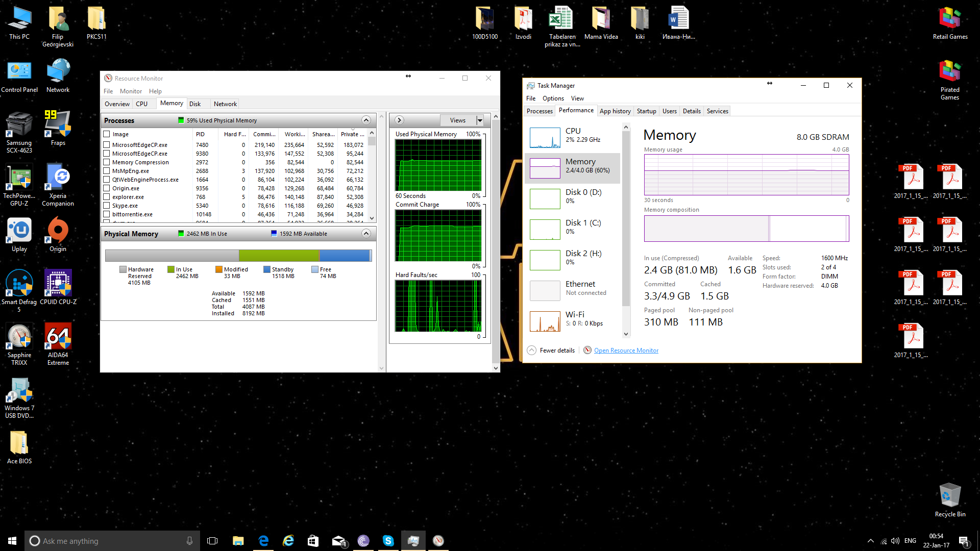Open the Pirated Games desktop icon
The height and width of the screenshot is (551, 980).
click(x=950, y=80)
